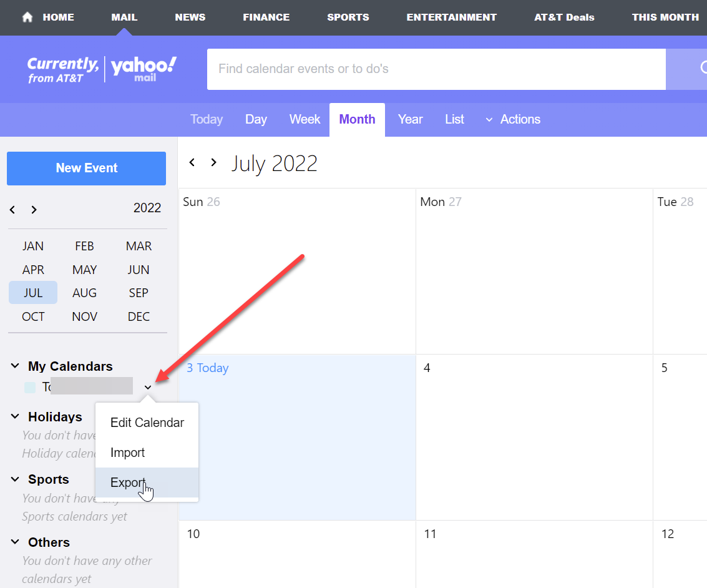Image resolution: width=707 pixels, height=588 pixels.
Task: Collapse the Sports section
Action: coord(15,479)
